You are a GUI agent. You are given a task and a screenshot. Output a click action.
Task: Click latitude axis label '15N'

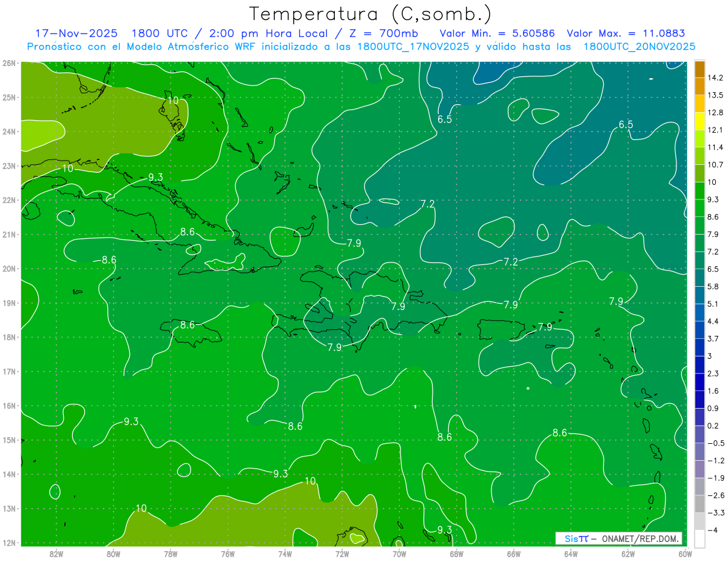pyautogui.click(x=9, y=440)
